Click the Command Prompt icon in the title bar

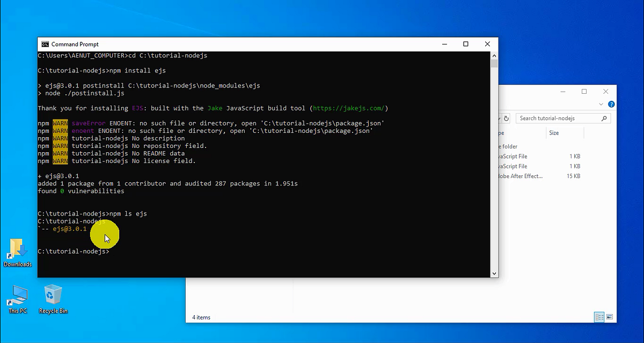pos(45,44)
